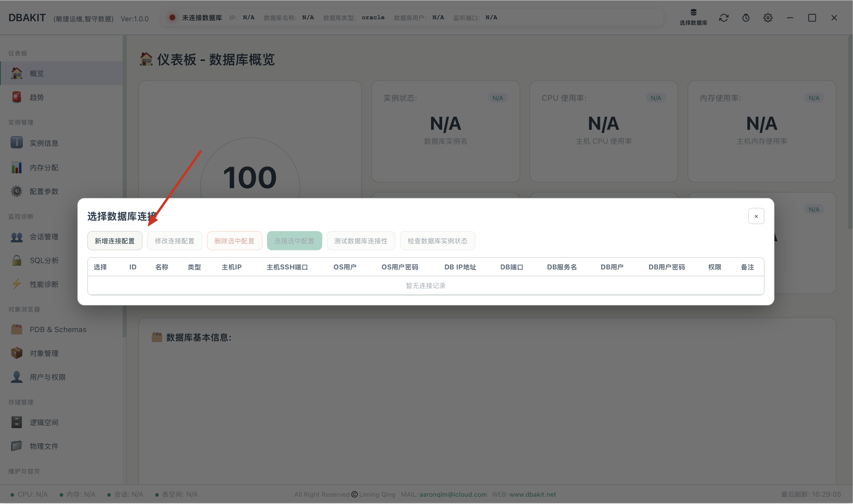Open the settings gear icon

point(768,18)
